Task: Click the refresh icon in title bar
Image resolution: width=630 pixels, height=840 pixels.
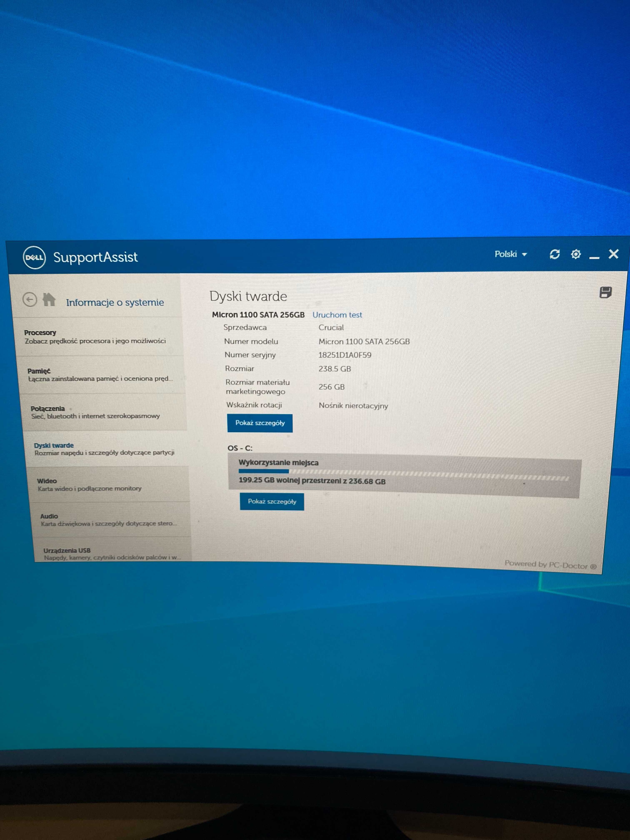Action: (x=554, y=254)
